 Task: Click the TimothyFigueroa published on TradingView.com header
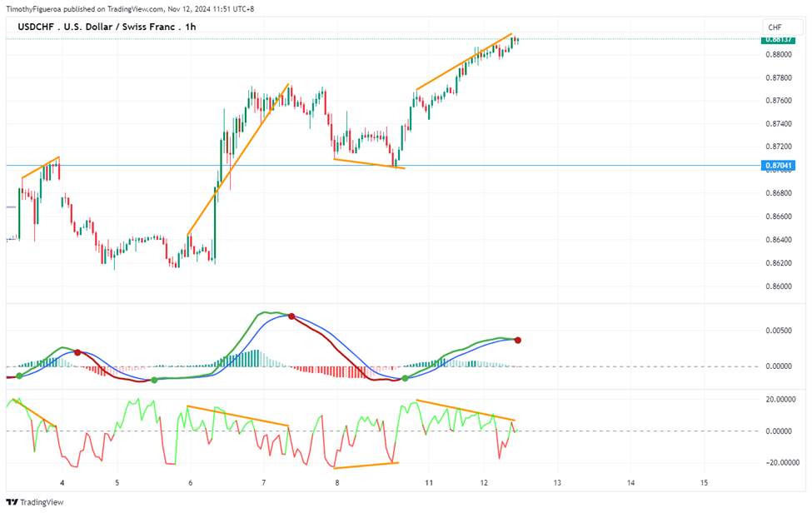pos(130,9)
